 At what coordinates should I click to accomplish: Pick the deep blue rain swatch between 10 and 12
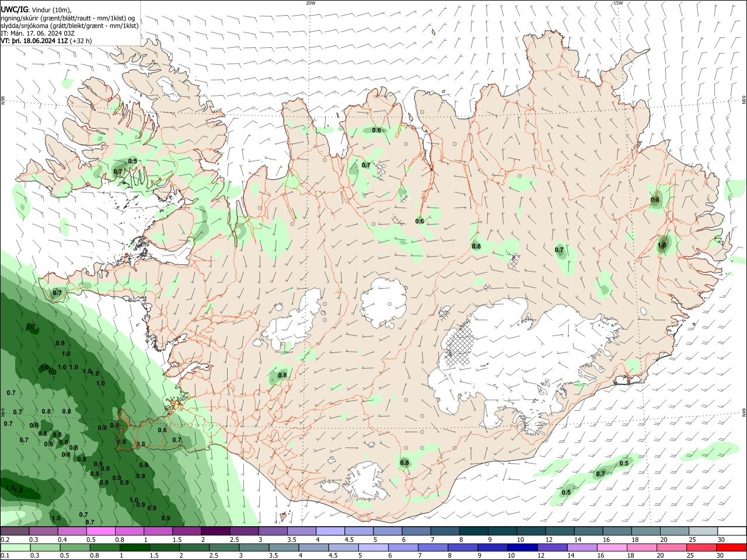click(x=521, y=547)
